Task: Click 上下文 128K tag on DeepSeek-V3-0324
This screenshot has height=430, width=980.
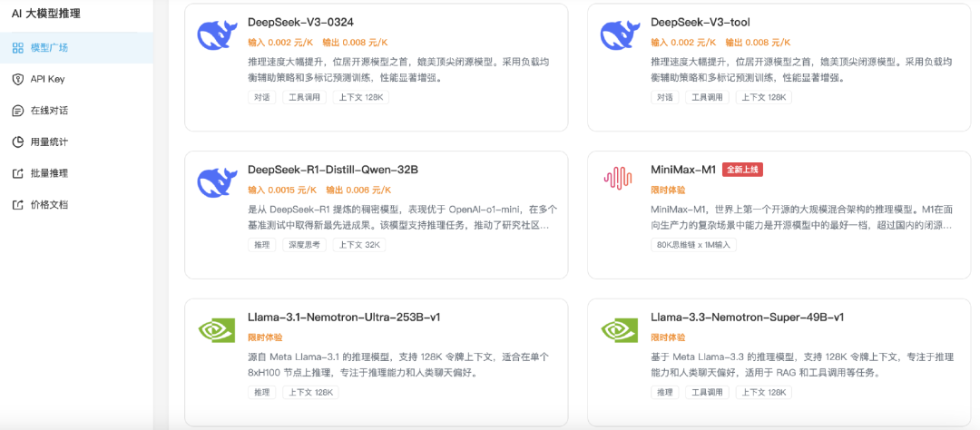Action: 361,97
